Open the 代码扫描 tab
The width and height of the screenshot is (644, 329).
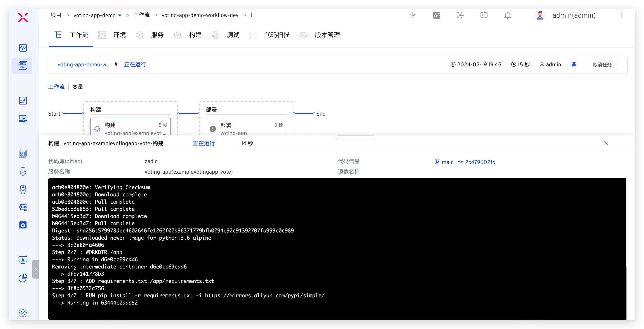coord(277,35)
